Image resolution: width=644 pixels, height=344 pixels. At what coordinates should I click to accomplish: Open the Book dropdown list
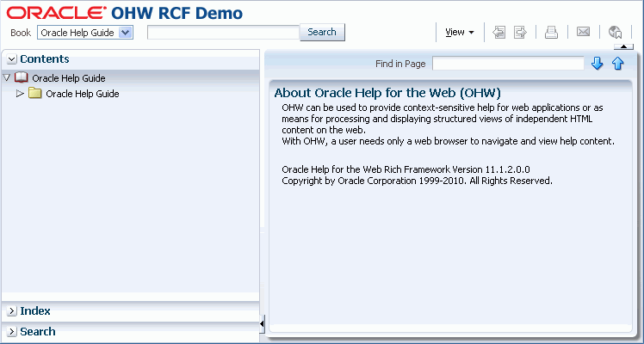pos(85,33)
